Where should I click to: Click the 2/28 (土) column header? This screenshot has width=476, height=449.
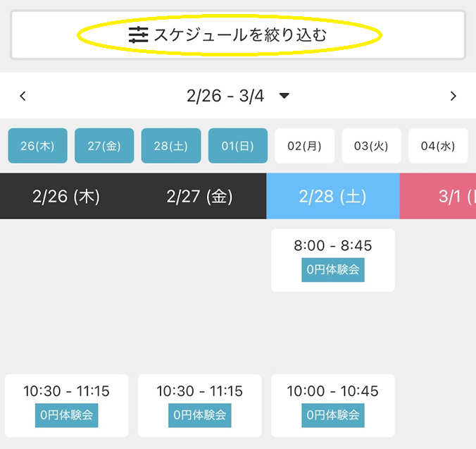tap(333, 196)
